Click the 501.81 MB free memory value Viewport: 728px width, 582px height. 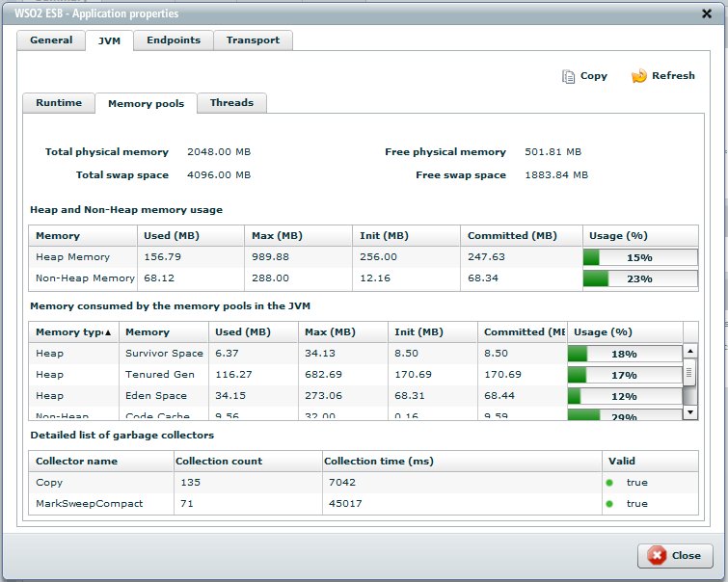[x=553, y=152]
